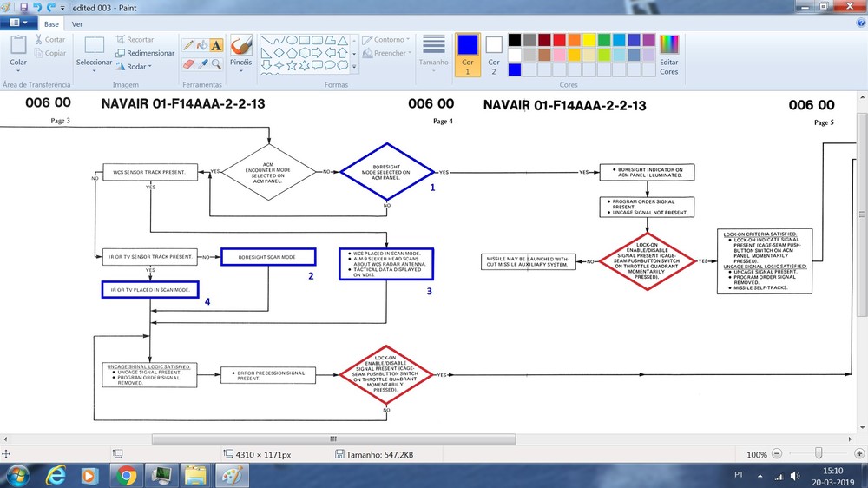
Task: Select the Eraser tool
Action: point(188,64)
